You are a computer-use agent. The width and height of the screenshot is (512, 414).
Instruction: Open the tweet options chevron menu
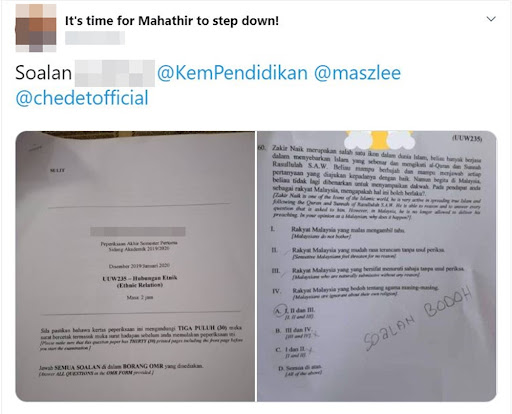point(491,19)
